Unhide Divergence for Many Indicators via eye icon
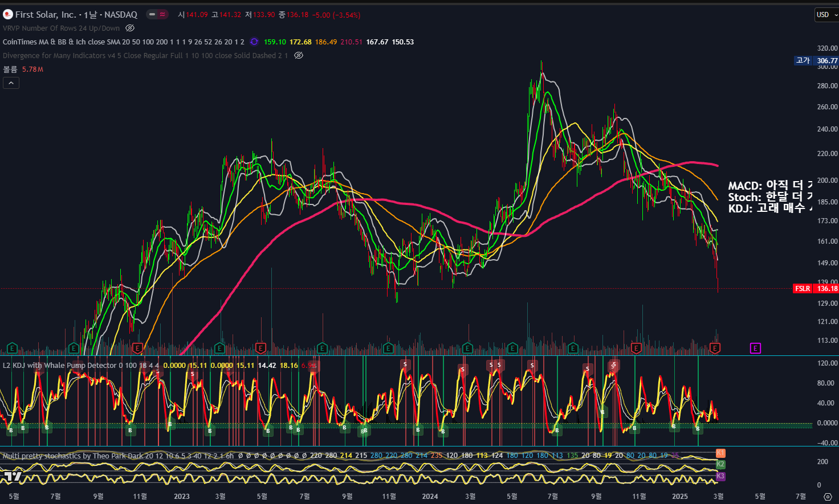The width and height of the screenshot is (839, 504). pos(298,55)
